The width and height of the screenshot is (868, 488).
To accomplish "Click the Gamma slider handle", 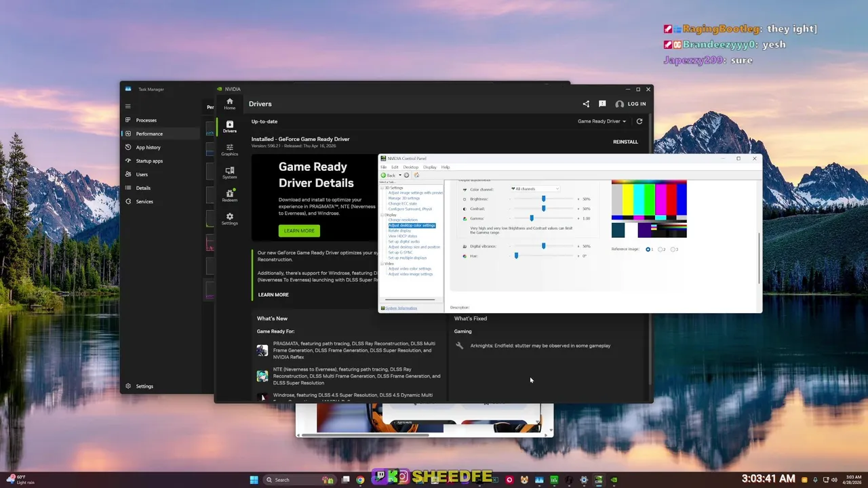I will pos(532,218).
